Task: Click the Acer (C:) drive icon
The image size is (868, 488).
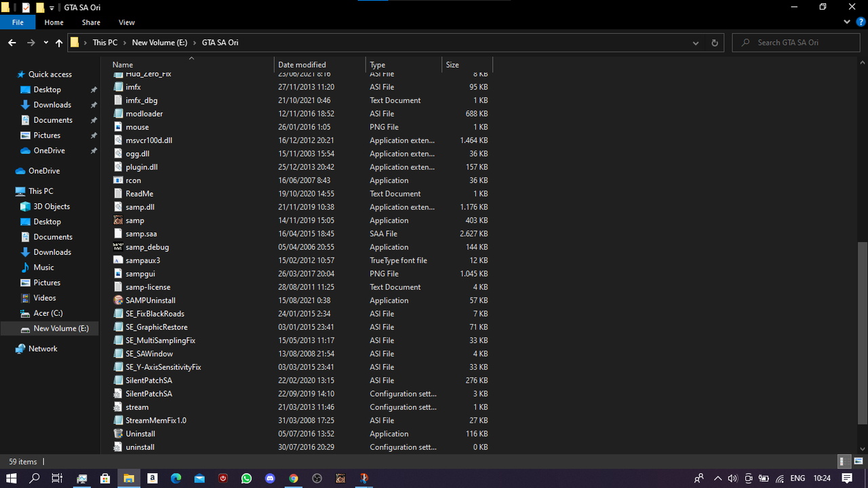Action: coord(25,314)
